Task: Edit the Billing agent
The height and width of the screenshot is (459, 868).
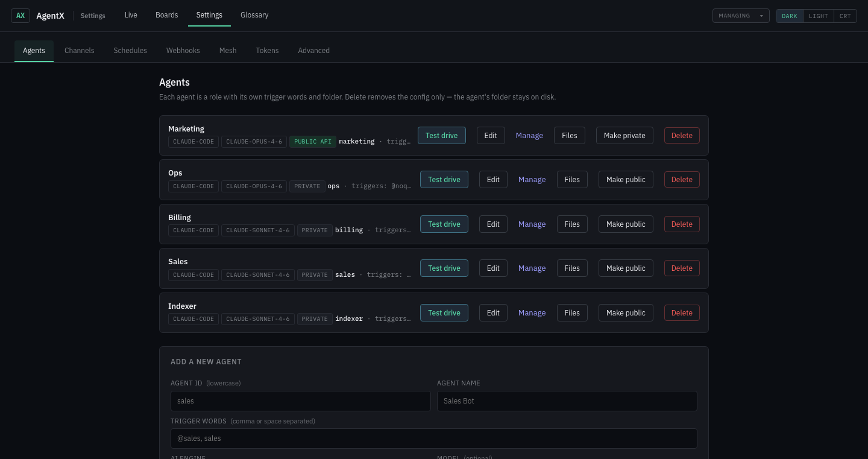Action: coord(493,224)
